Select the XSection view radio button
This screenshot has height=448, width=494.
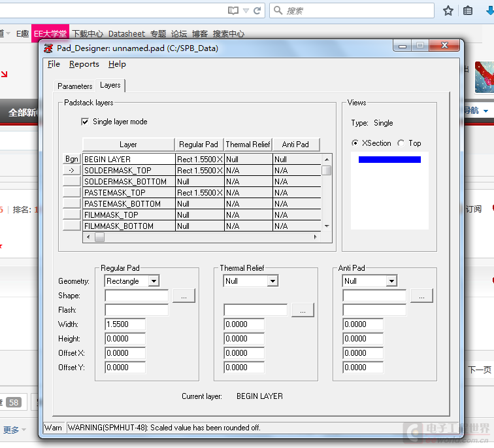355,143
